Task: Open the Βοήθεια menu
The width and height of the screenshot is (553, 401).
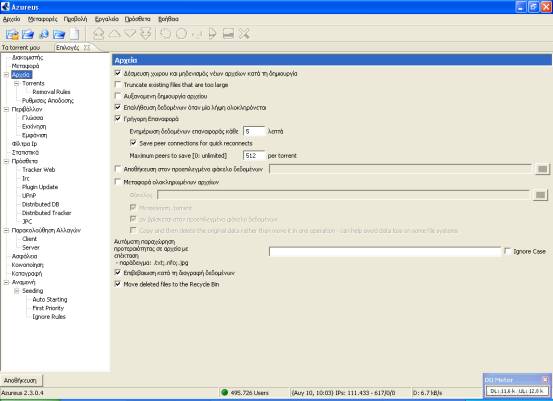Action: point(168,19)
